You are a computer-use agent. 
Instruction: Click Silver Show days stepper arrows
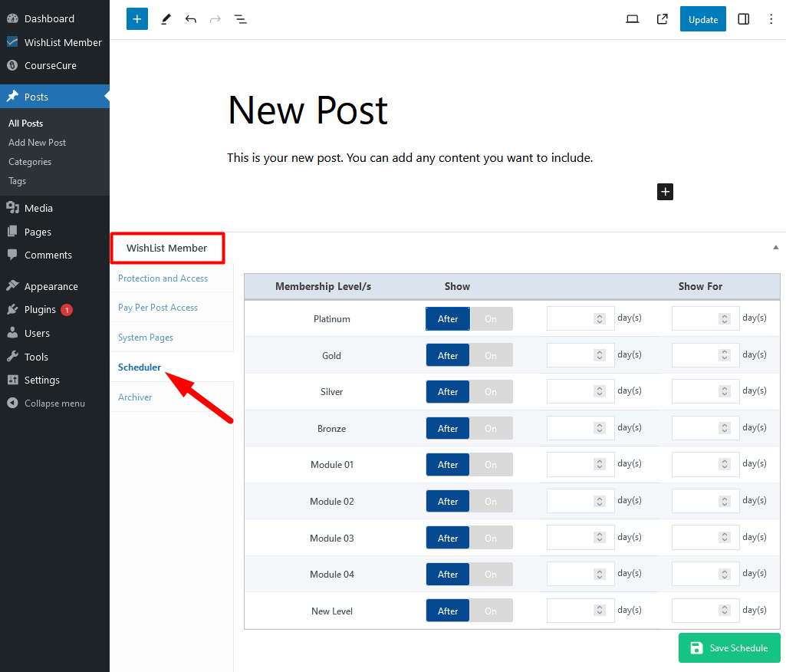click(x=600, y=391)
